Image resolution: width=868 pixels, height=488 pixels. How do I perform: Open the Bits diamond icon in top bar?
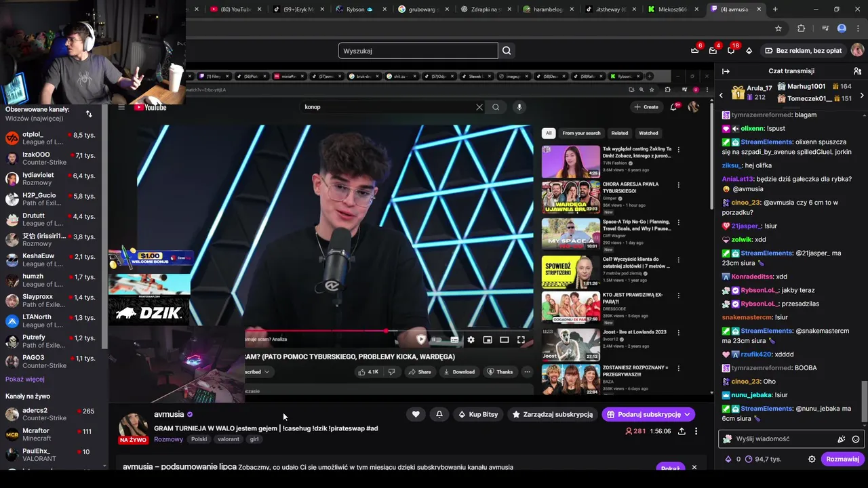(x=749, y=50)
